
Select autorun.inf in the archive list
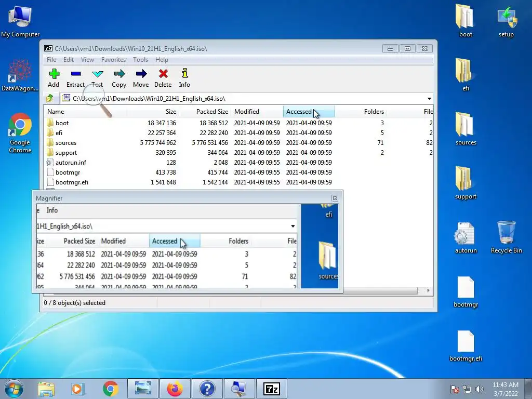pyautogui.click(x=71, y=163)
